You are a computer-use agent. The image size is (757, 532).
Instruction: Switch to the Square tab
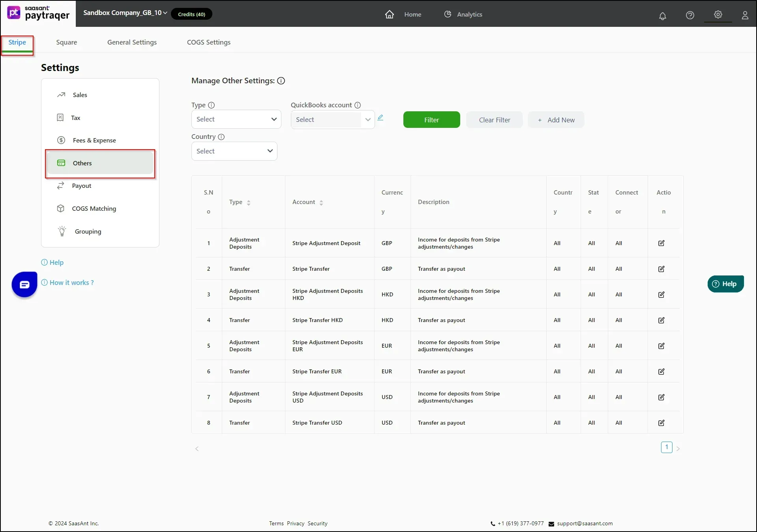[x=66, y=42]
